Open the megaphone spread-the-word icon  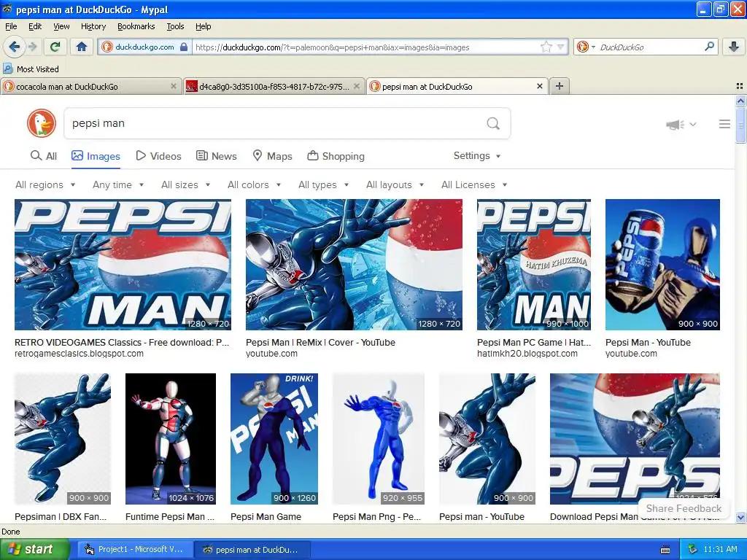tap(675, 125)
